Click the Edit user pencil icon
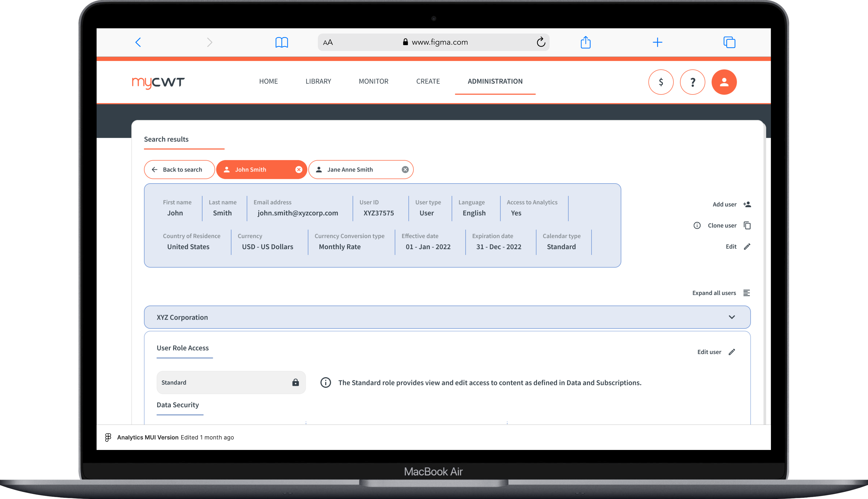This screenshot has width=868, height=499. (x=731, y=352)
